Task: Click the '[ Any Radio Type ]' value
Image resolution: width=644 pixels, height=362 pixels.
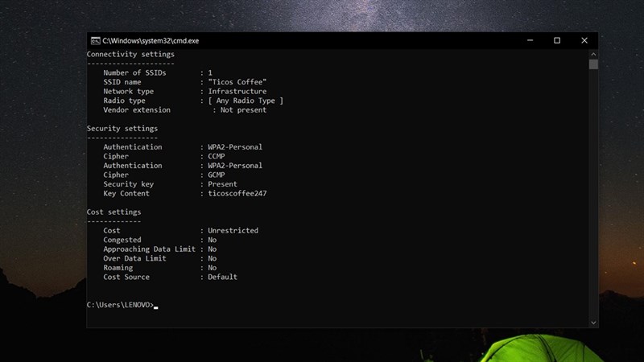Action: pos(246,101)
